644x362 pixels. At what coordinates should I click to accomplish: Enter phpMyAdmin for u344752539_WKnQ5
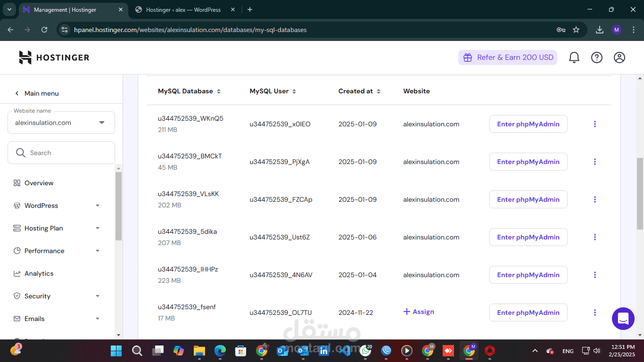(x=528, y=124)
